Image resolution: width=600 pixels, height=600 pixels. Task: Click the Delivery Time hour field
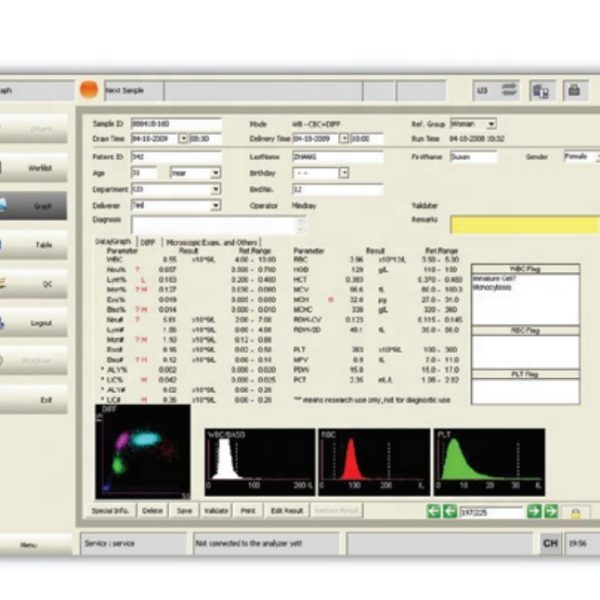tap(367, 139)
